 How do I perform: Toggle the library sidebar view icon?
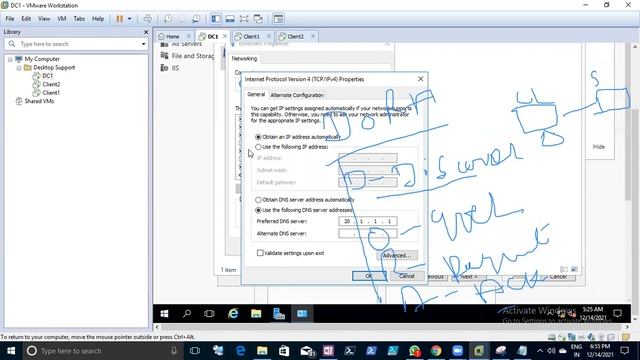click(216, 19)
